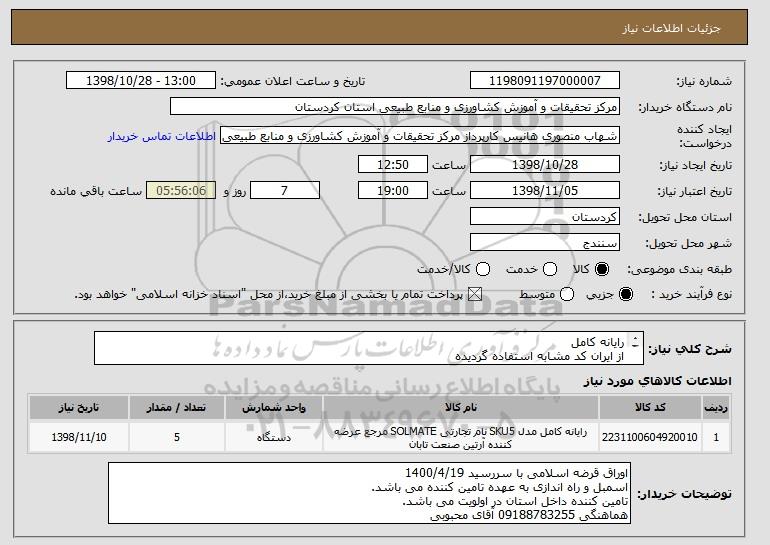
Task: Open the اطلاعات تماس خریدار link
Action: click(x=162, y=136)
